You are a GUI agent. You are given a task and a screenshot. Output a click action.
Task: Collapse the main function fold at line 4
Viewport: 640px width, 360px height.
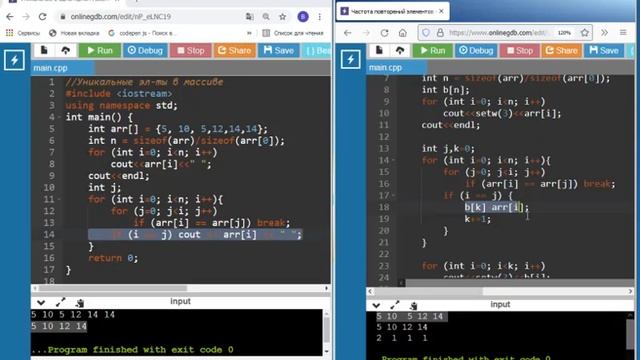60,117
